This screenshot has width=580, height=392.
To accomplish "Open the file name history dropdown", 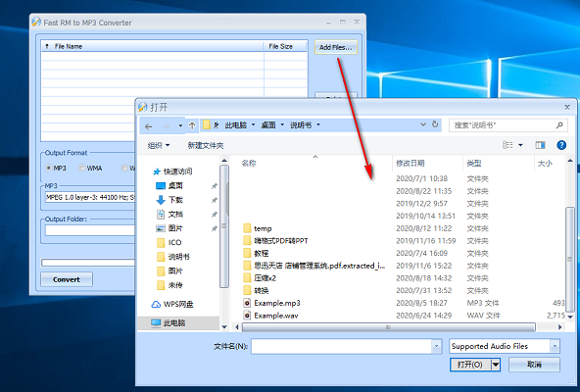I will click(437, 347).
